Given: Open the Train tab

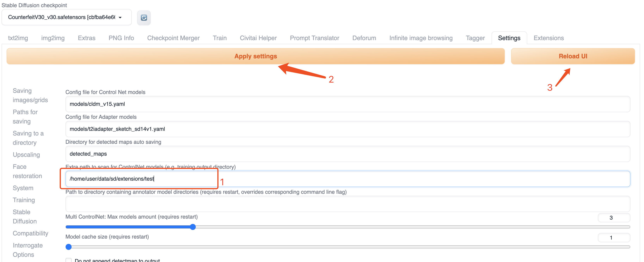Looking at the screenshot, I should pyautogui.click(x=220, y=38).
